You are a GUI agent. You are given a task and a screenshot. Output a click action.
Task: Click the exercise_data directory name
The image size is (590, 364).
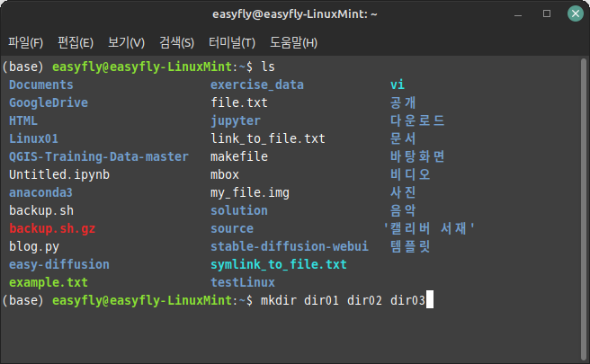click(x=257, y=84)
